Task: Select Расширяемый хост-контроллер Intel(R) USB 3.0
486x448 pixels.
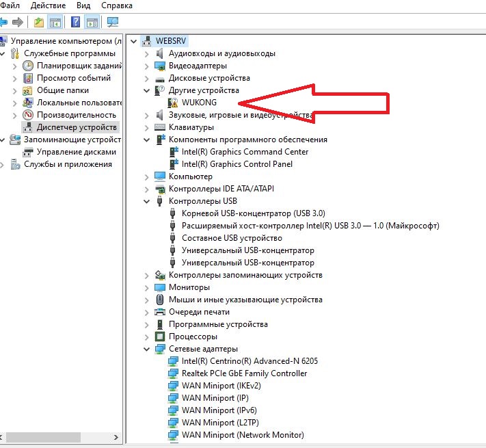Action: [310, 226]
